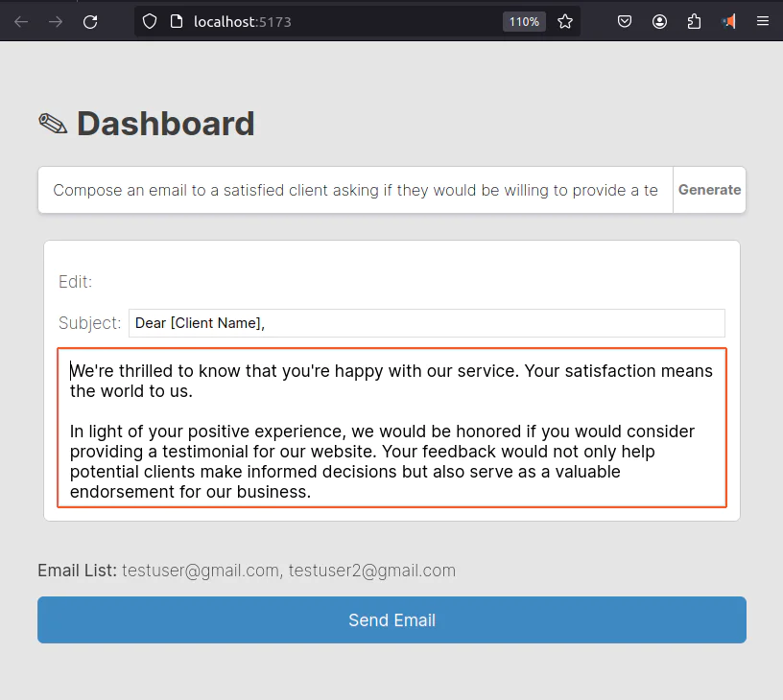The width and height of the screenshot is (783, 700).
Task: Click the Send Email button
Action: point(392,619)
